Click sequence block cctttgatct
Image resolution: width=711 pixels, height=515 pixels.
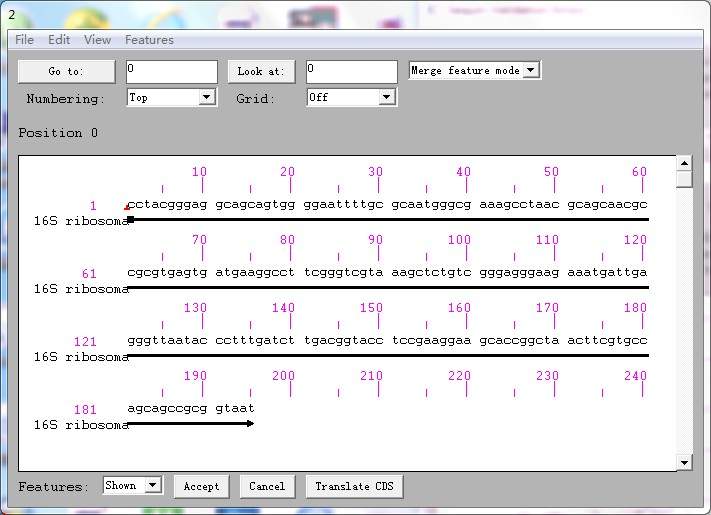click(255, 340)
